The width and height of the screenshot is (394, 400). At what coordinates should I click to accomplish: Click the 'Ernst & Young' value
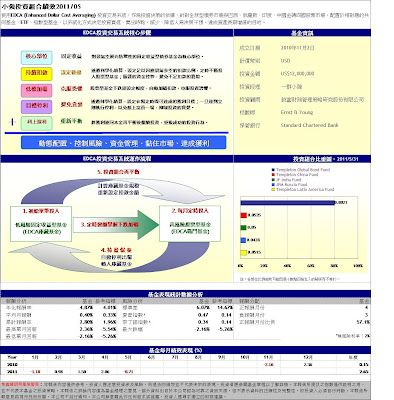pos(297,112)
